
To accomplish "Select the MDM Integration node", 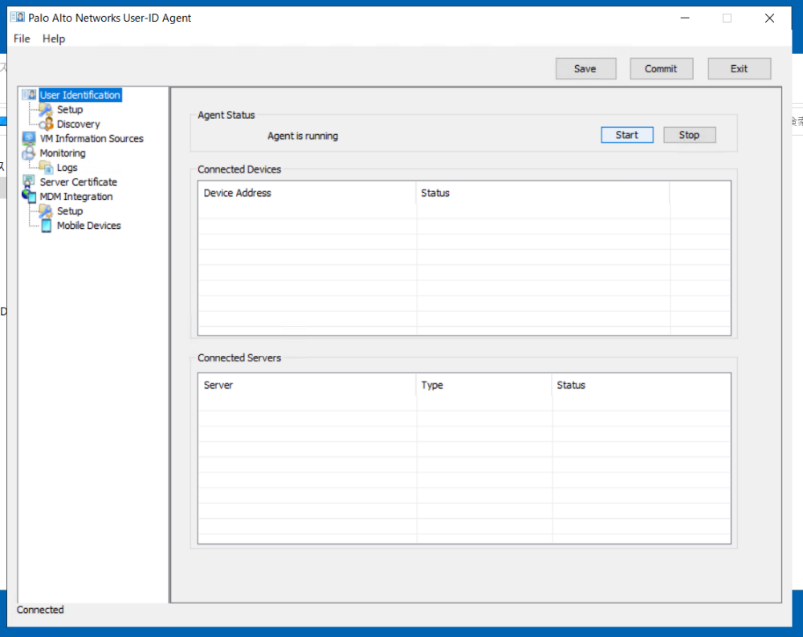I will (x=76, y=197).
